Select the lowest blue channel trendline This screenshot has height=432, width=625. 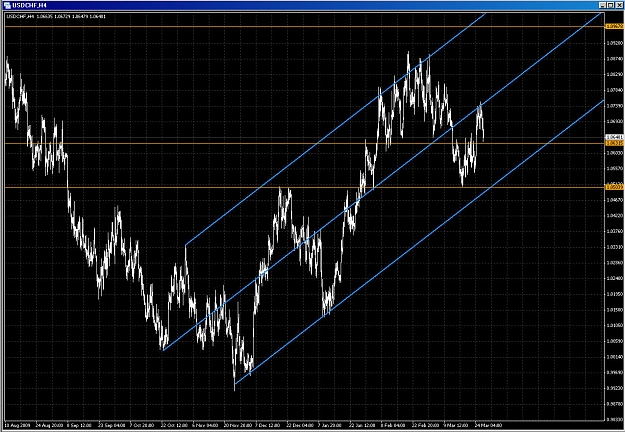point(419,242)
